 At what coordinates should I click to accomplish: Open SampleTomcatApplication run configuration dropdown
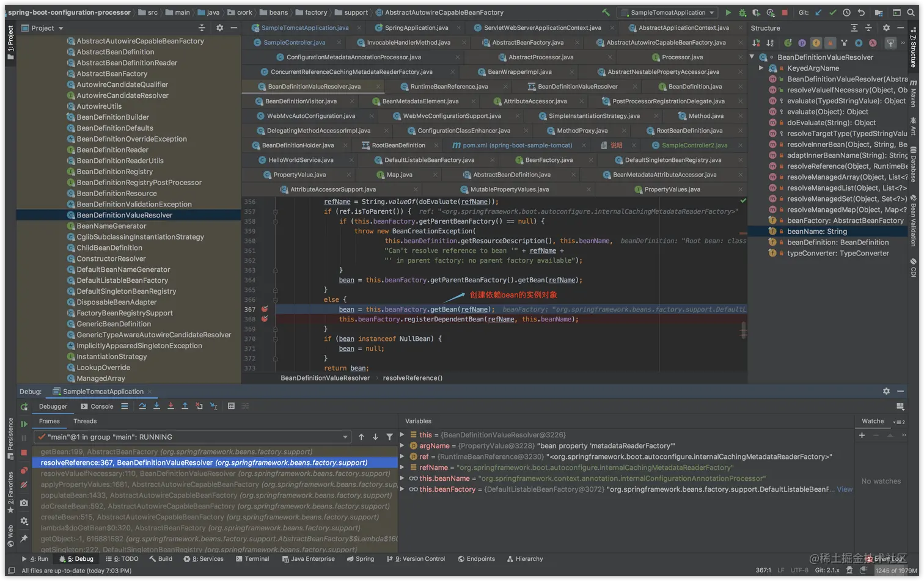point(668,12)
